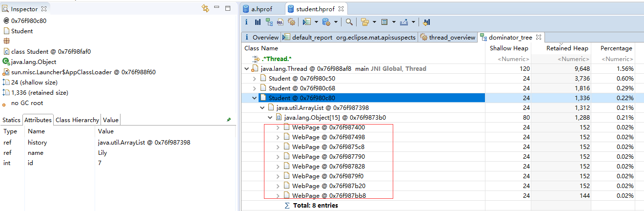This screenshot has width=644, height=211.
Task: Click the Group result by icon
Action: 365,22
